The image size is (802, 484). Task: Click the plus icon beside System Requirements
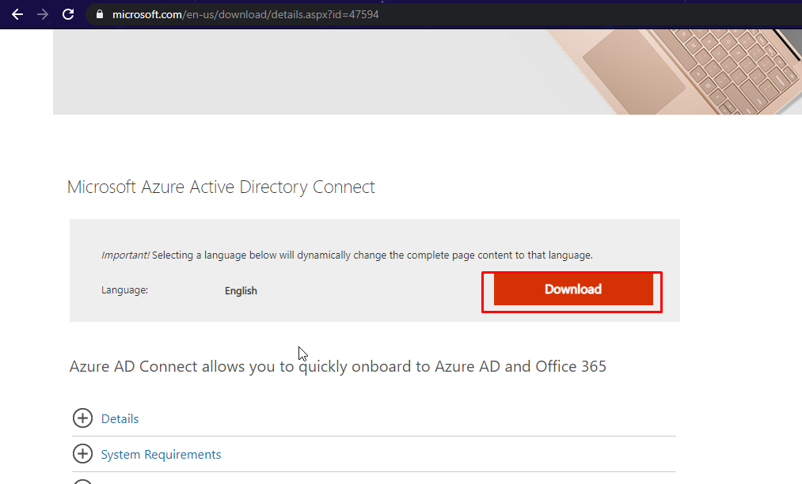coord(83,454)
